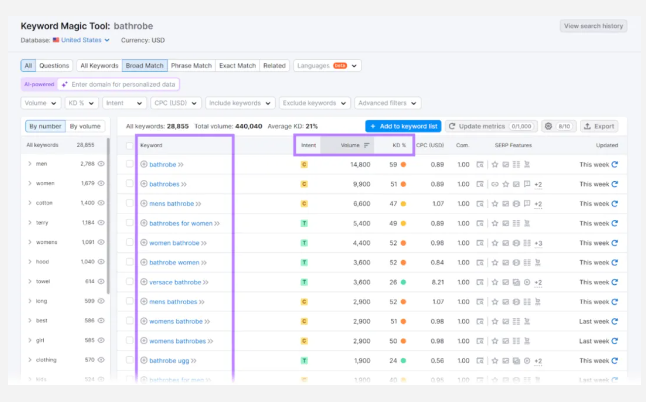
Task: Click Update metrics button
Action: 491,126
